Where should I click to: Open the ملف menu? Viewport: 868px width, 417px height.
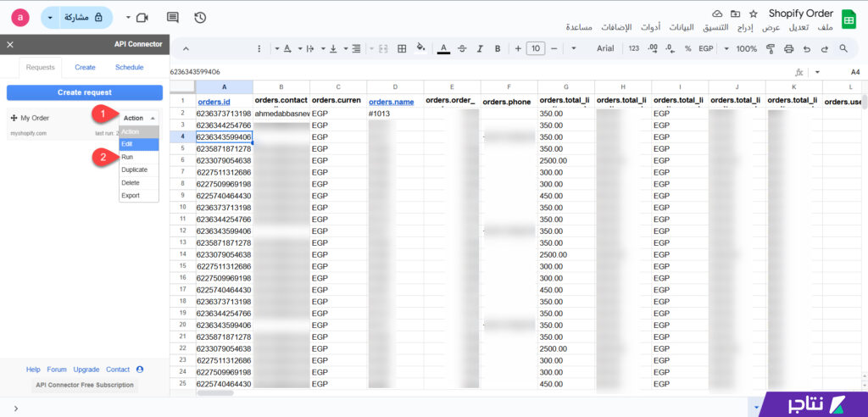[x=825, y=27]
